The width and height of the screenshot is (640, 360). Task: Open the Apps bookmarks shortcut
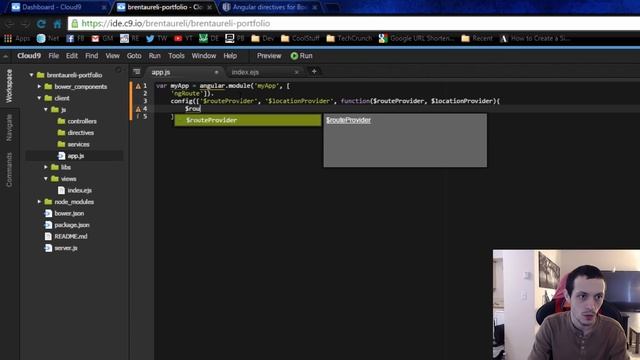pyautogui.click(x=17, y=38)
